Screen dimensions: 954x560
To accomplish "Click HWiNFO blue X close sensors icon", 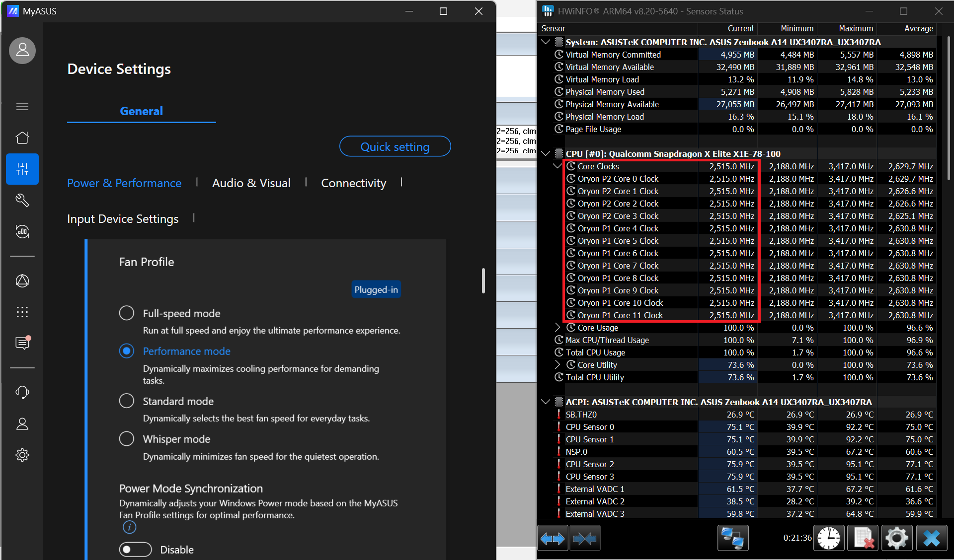I will point(932,538).
